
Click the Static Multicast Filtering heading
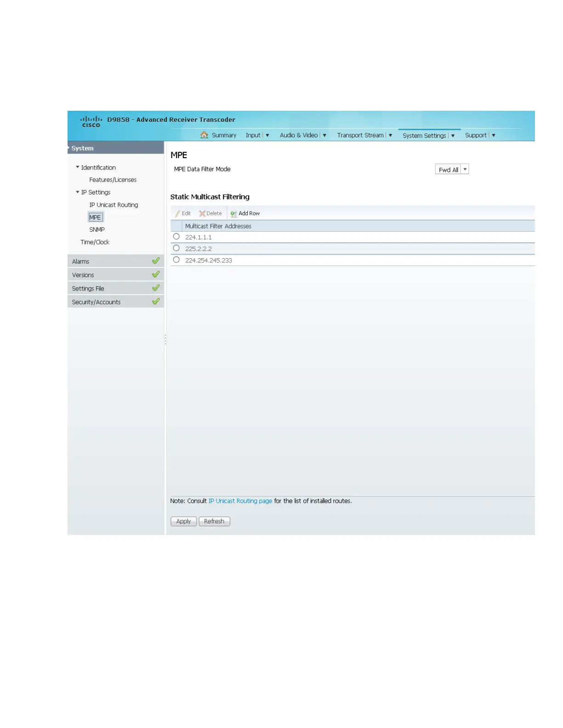(x=210, y=197)
